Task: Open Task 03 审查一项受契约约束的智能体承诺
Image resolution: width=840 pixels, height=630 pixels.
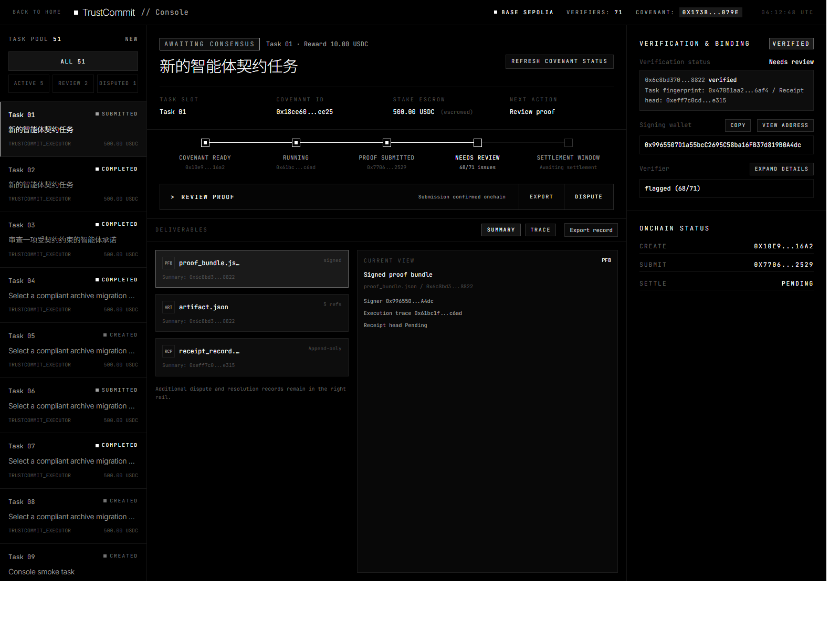Action: [73, 239]
